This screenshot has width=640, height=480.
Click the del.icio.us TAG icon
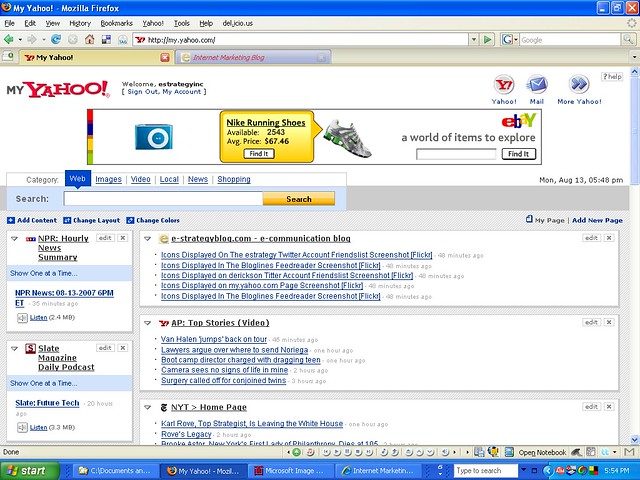(122, 40)
